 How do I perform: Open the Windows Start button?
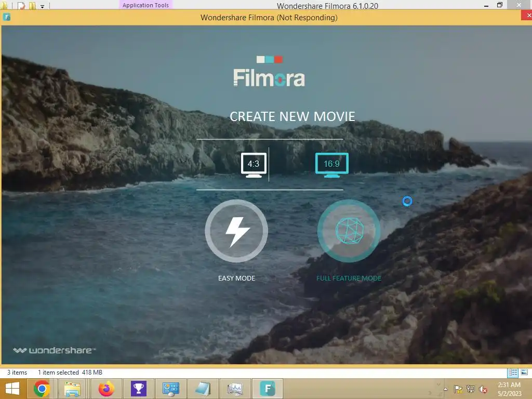point(12,389)
